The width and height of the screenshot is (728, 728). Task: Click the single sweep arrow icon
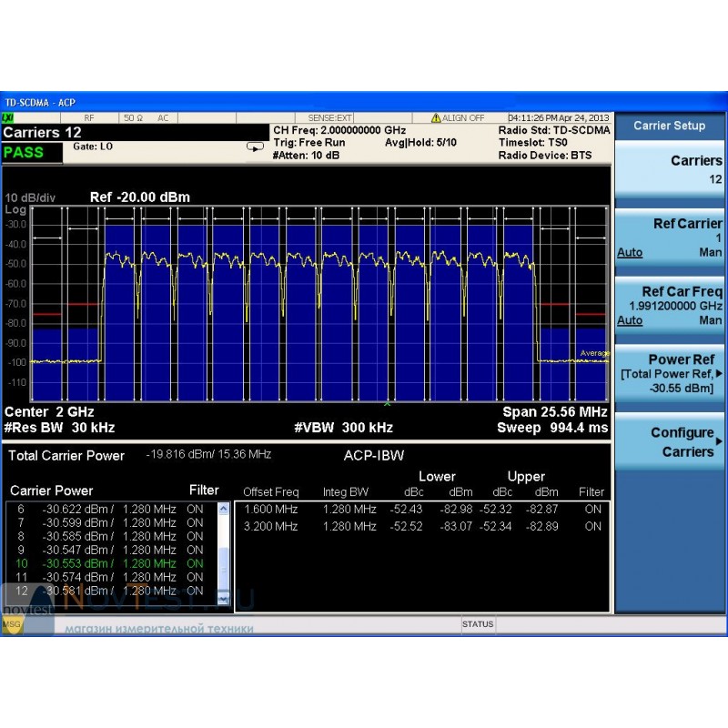click(255, 147)
